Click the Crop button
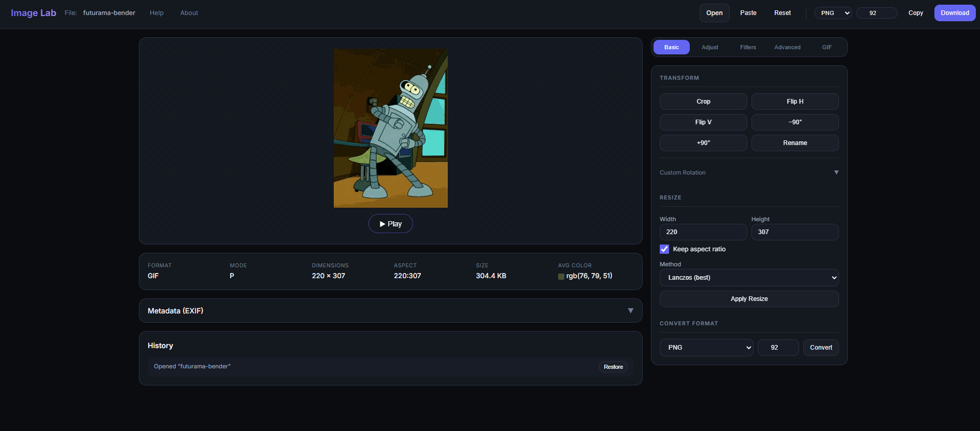 click(703, 102)
